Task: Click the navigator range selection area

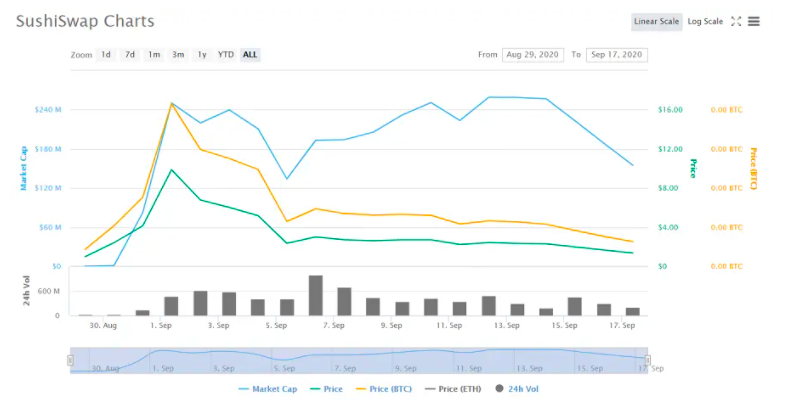Action: click(359, 360)
